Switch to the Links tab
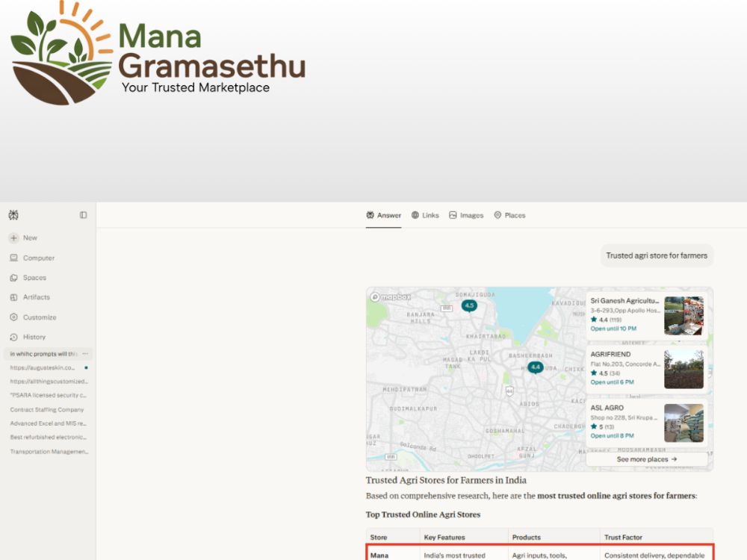Image resolution: width=747 pixels, height=560 pixels. point(425,215)
